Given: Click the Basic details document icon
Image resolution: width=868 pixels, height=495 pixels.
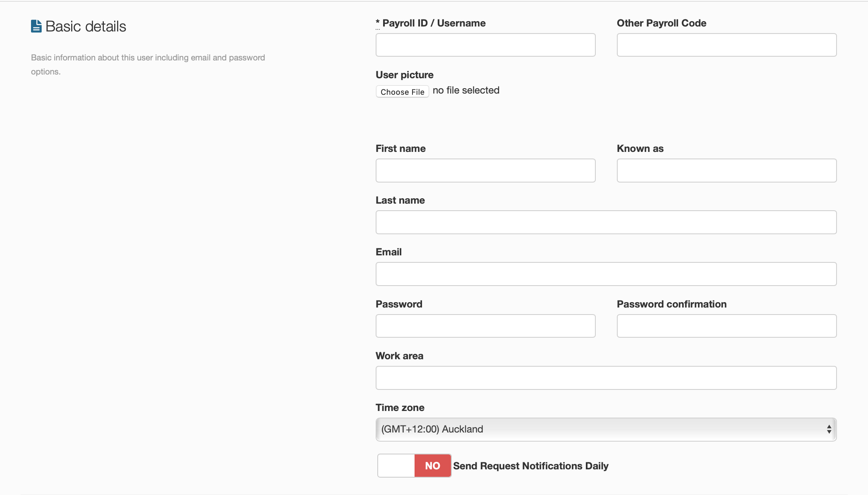Looking at the screenshot, I should click(x=36, y=26).
